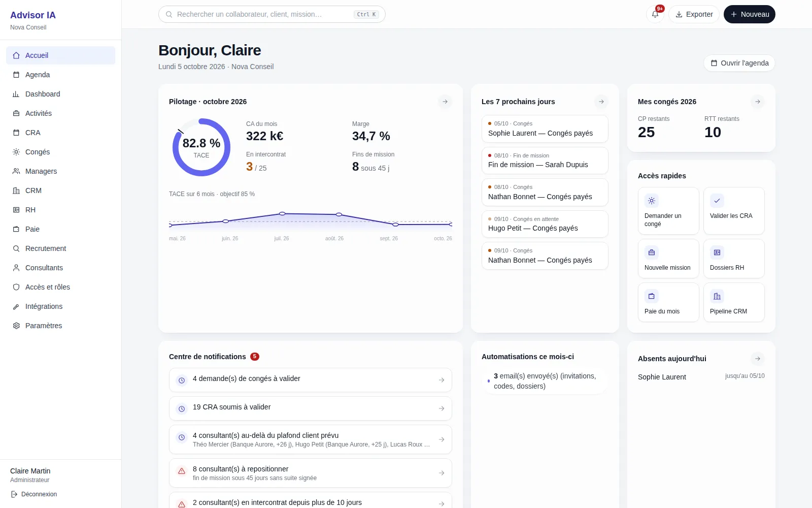Open the arrow on Absents aujourd'hui card
812x508 pixels.
click(758, 359)
